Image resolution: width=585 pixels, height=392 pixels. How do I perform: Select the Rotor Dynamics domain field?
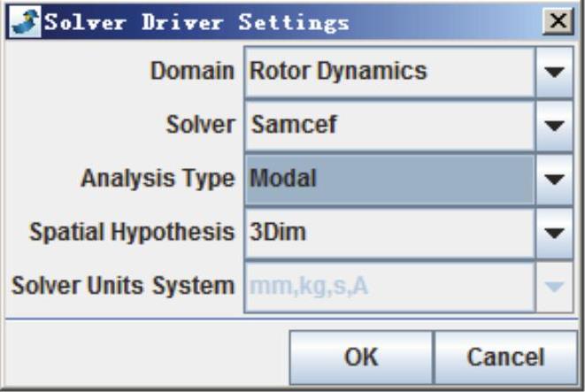(x=389, y=71)
